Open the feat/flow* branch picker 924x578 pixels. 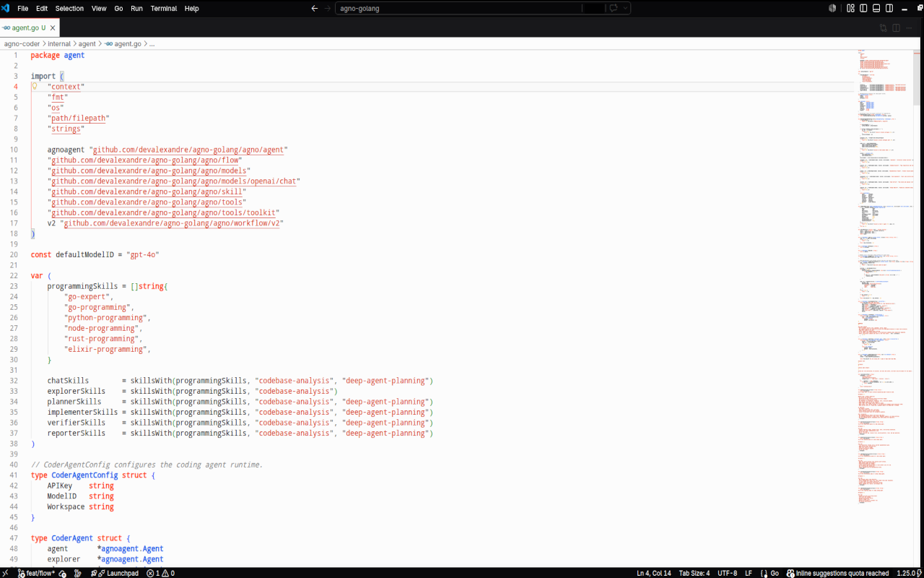[x=35, y=573]
